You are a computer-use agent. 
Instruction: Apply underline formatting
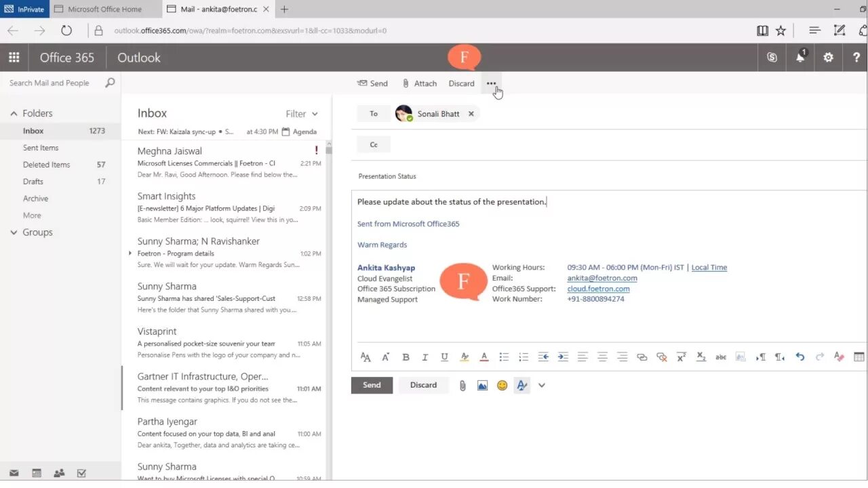coord(444,357)
